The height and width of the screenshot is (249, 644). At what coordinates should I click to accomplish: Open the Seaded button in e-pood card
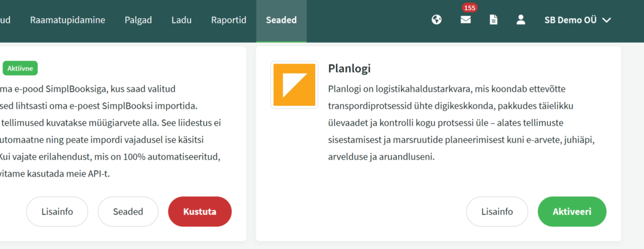pyautogui.click(x=128, y=212)
